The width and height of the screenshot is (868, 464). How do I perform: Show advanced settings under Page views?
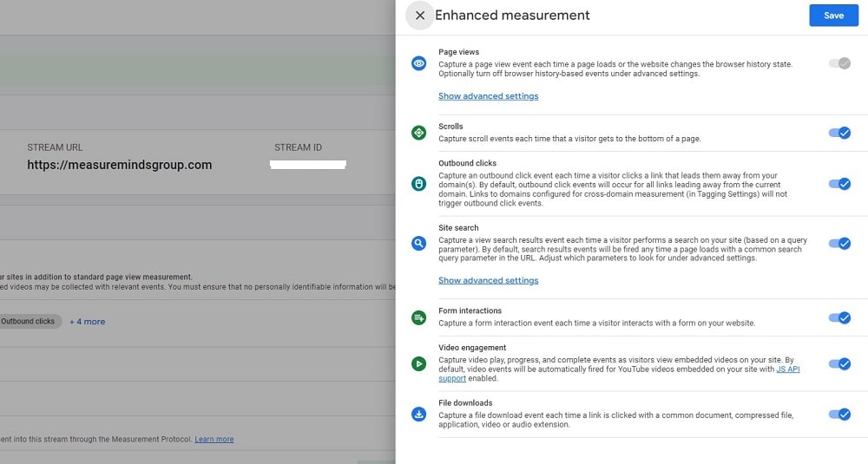(488, 96)
